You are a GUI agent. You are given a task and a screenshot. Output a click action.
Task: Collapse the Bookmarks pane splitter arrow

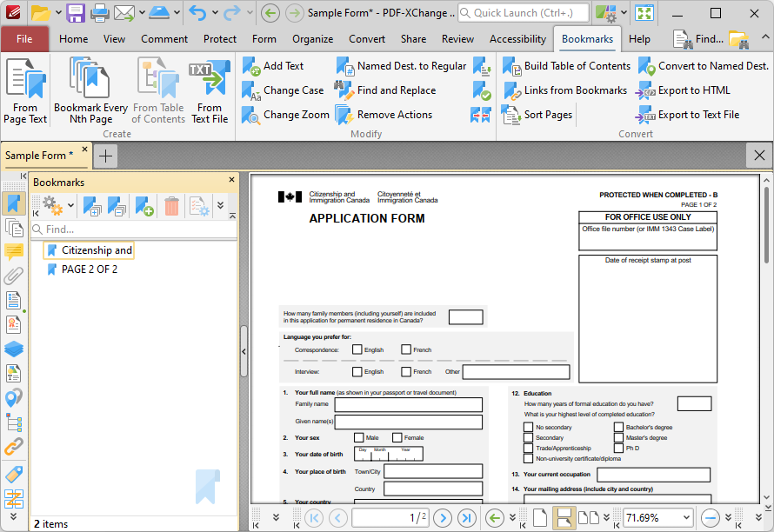coord(244,351)
